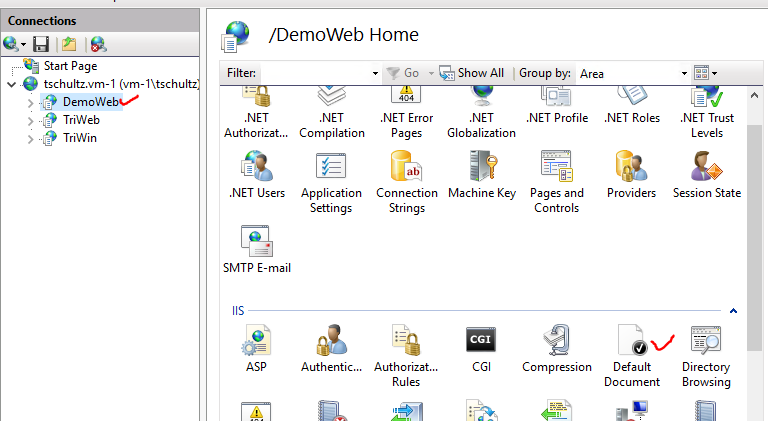768x421 pixels.
Task: Click the Show All button
Action: (472, 73)
